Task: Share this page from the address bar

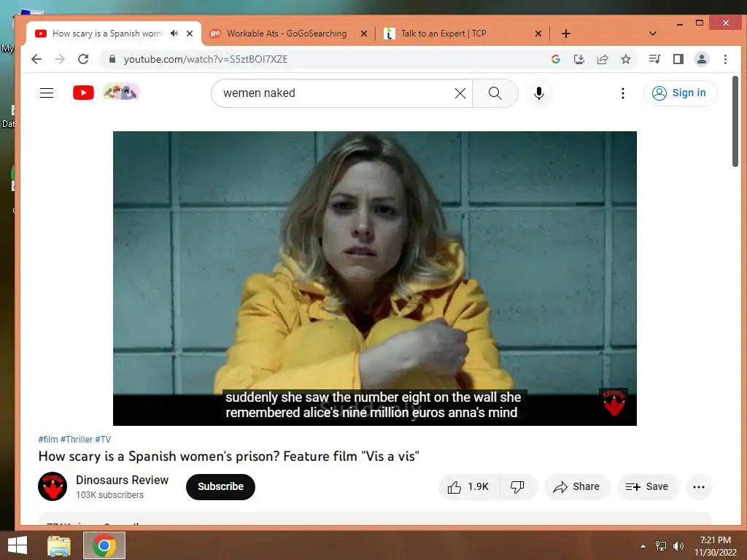Action: 602,59
